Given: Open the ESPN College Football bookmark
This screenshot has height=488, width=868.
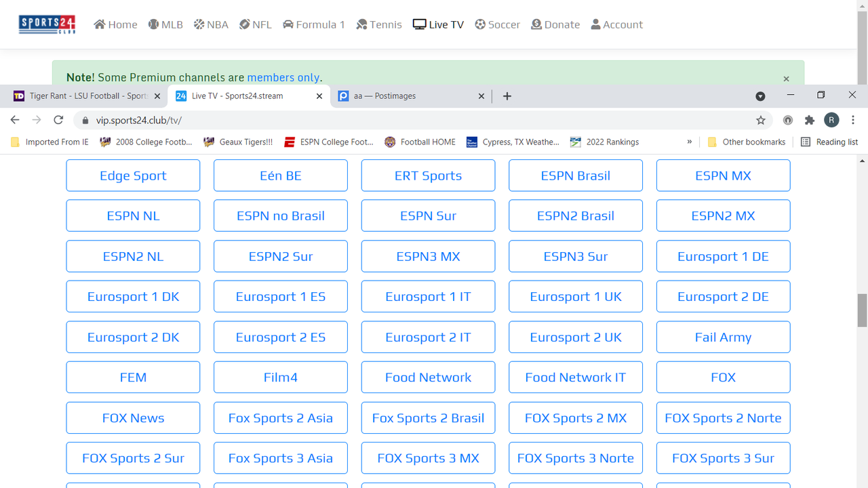Looking at the screenshot, I should coord(329,142).
